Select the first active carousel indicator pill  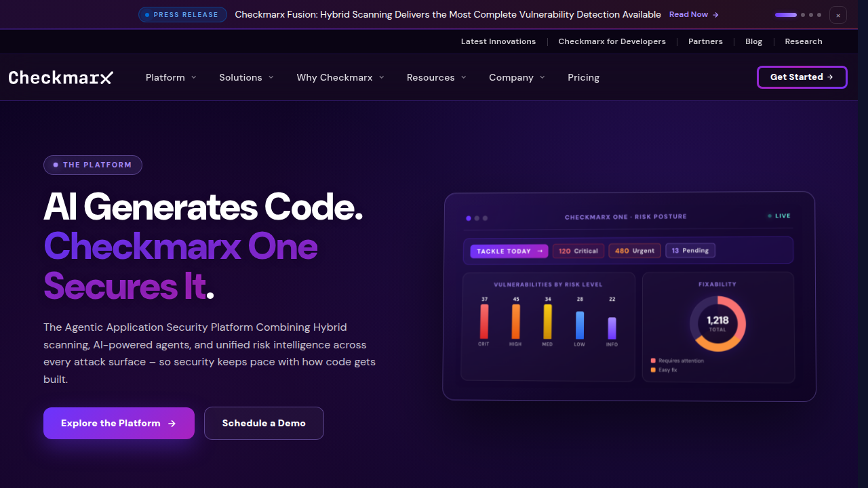point(786,15)
